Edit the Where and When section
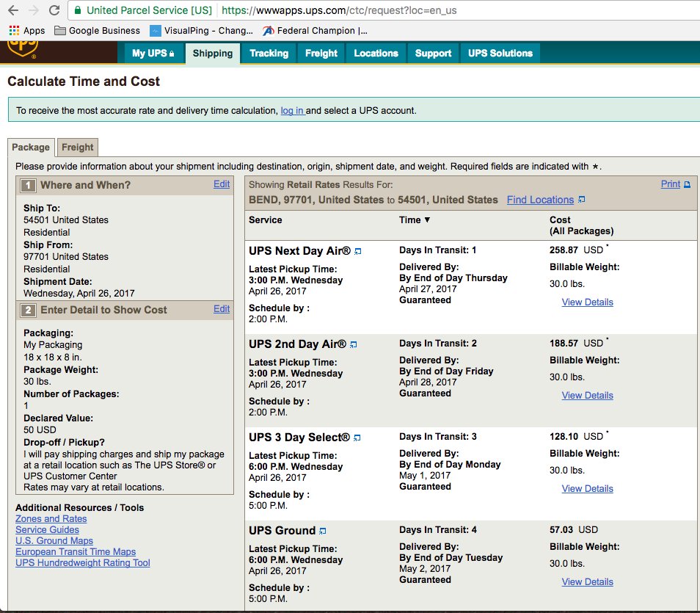The height and width of the screenshot is (613, 700). pos(222,184)
